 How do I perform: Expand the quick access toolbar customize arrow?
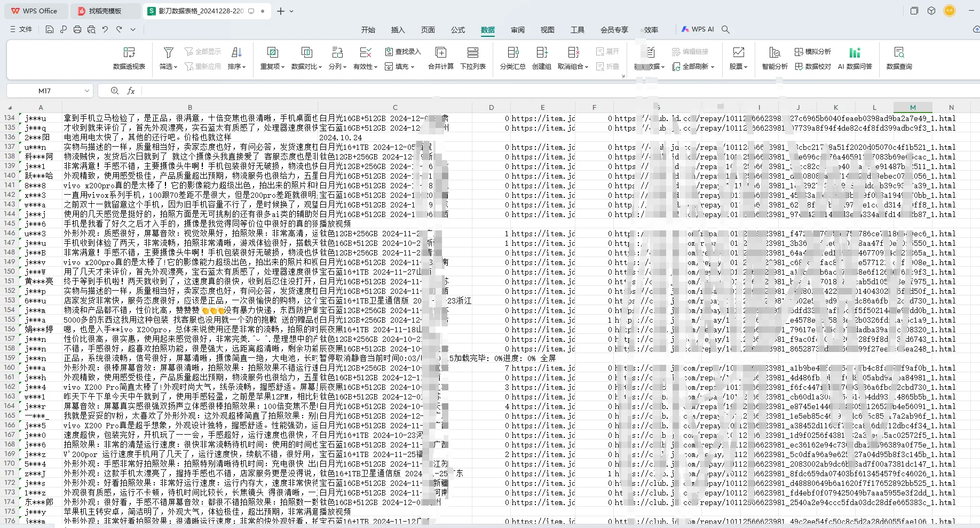pos(133,29)
